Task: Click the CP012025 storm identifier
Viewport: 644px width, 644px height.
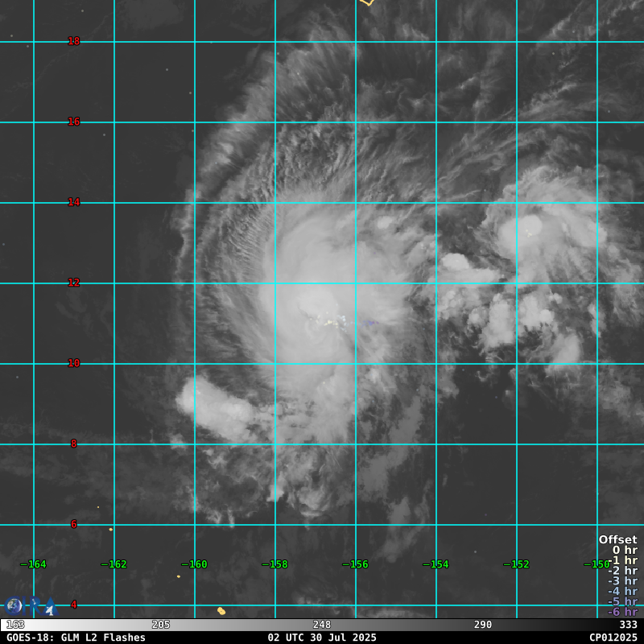Action: [x=613, y=638]
